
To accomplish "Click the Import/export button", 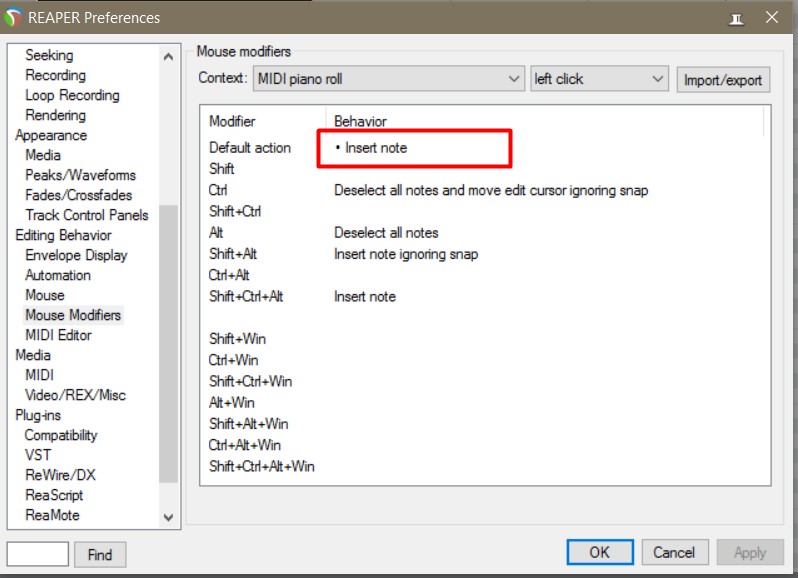I will pos(723,80).
